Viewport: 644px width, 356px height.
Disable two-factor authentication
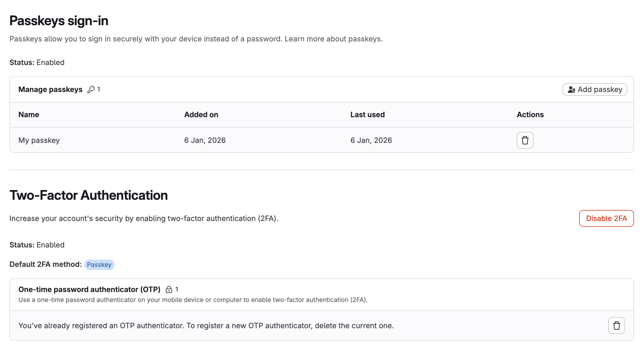(x=606, y=218)
